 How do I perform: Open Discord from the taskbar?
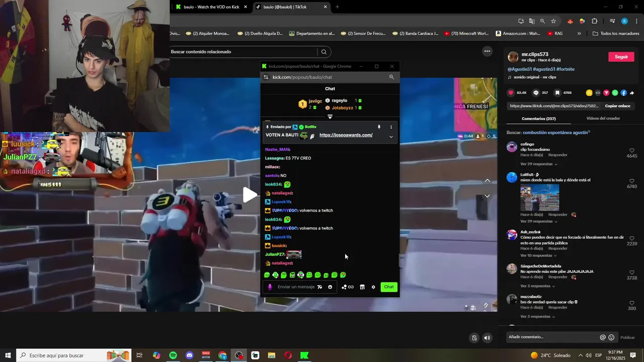(189, 355)
